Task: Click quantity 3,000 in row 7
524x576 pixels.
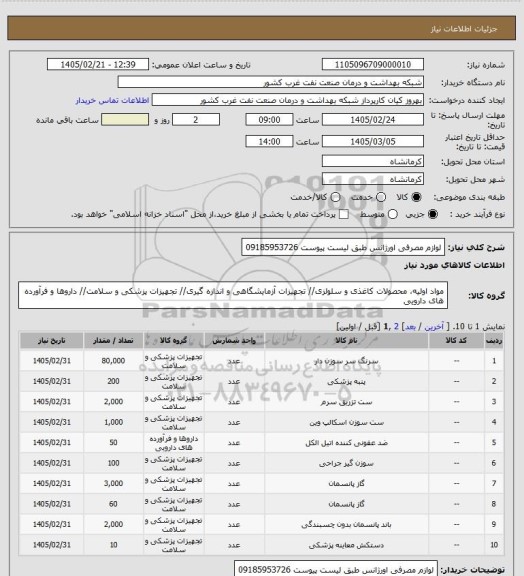Action: tap(113, 484)
